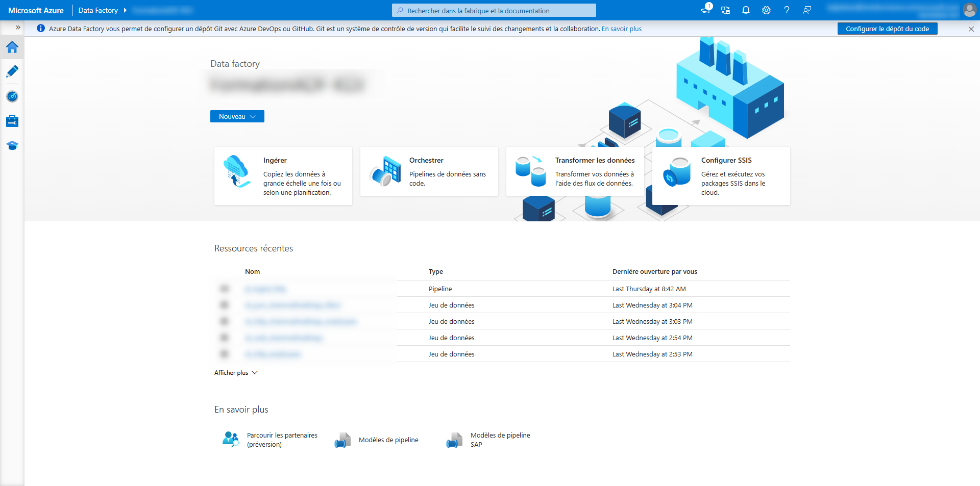
Task: Open the Transformer les données card
Action: [x=575, y=171]
